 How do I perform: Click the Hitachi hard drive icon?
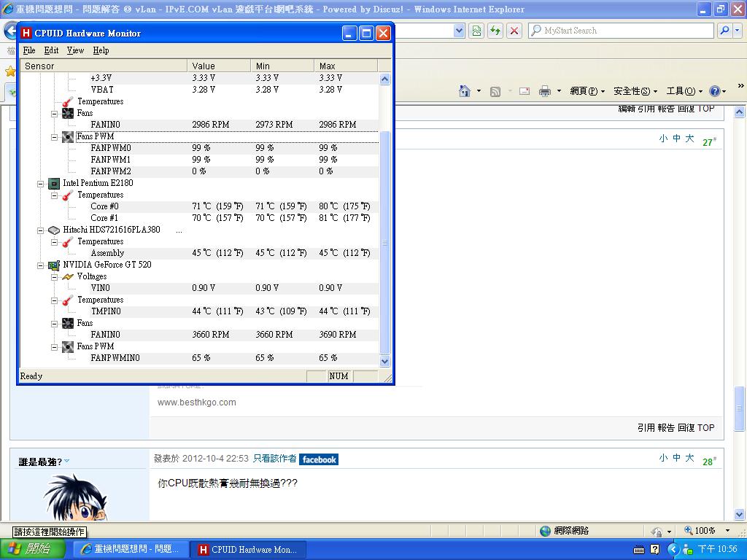(x=53, y=230)
